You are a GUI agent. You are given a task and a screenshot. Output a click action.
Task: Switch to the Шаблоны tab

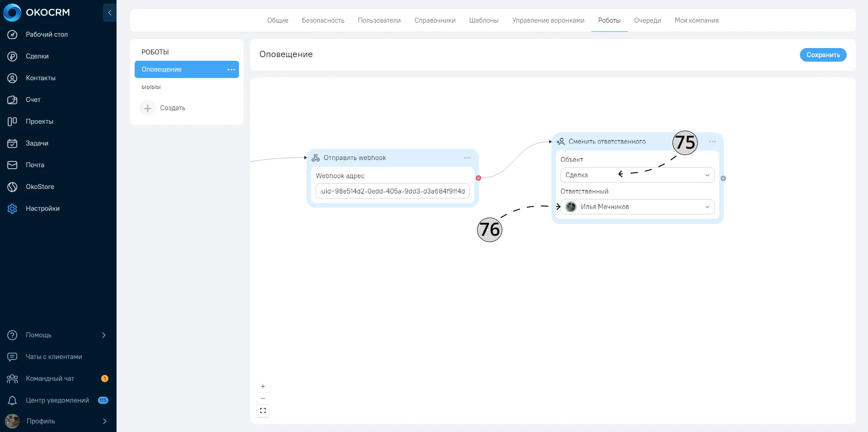[x=483, y=20]
